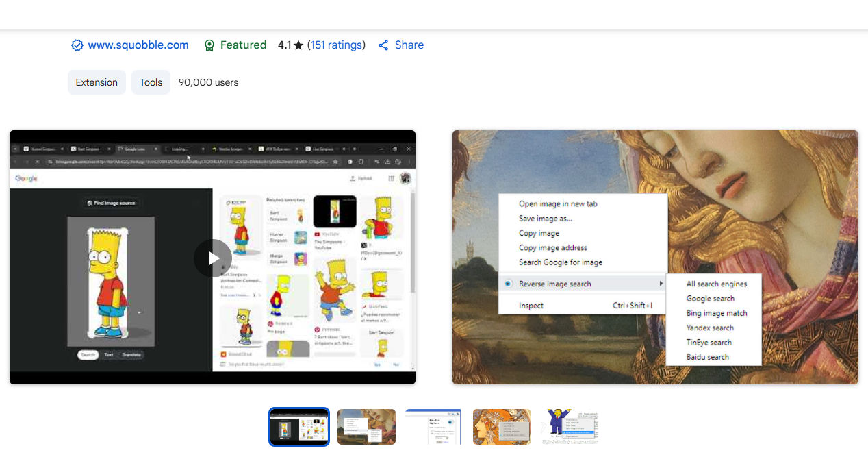Image resolution: width=868 pixels, height=457 pixels.
Task: Open the Extension category chip
Action: 97,82
